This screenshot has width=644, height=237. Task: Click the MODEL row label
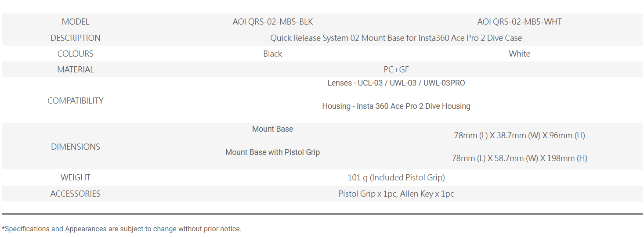75,22
